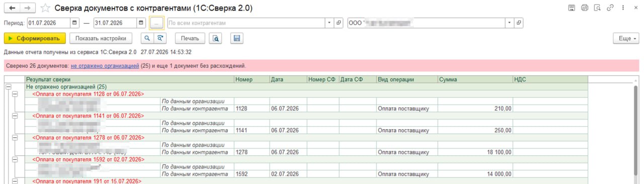644x184 pixels.
Task: Open calendar for end date 31.07.2026
Action: point(141,23)
